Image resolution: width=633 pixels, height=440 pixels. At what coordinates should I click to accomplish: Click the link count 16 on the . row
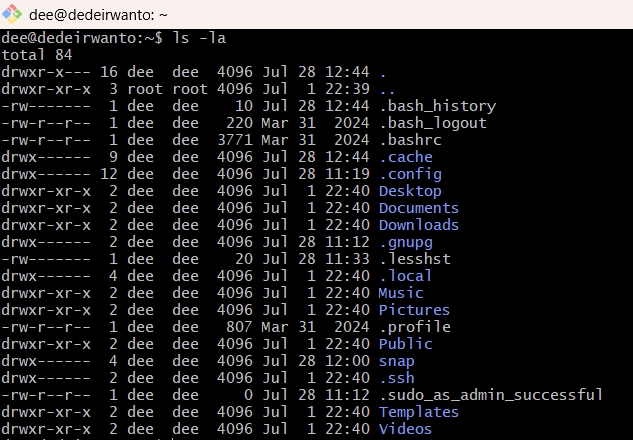(109, 72)
